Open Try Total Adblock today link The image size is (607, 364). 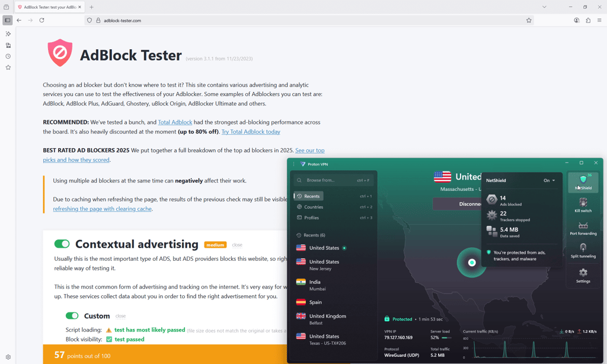point(251,132)
